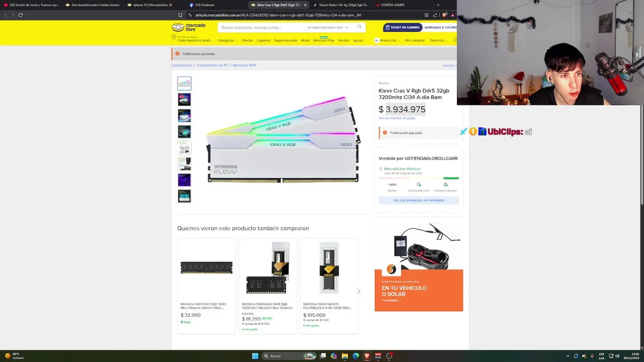644x362 pixels.
Task: Open the Brave Shields lion icon
Action: coord(444,15)
